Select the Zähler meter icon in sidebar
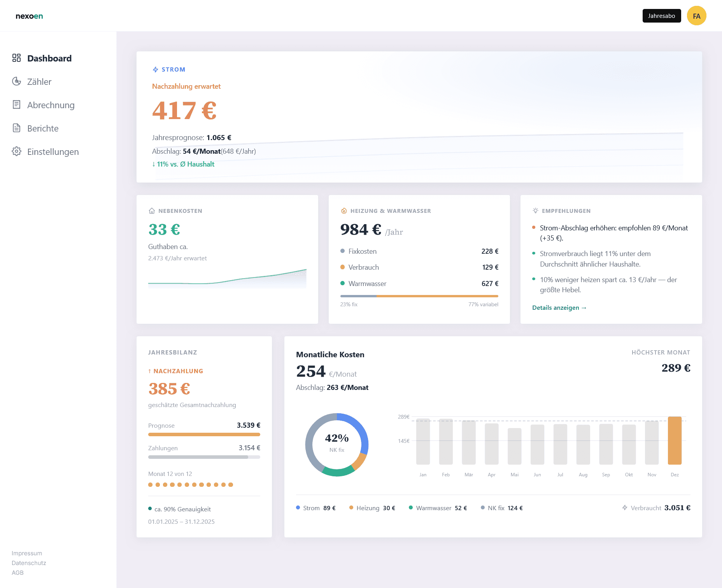The image size is (722, 588). [x=16, y=82]
